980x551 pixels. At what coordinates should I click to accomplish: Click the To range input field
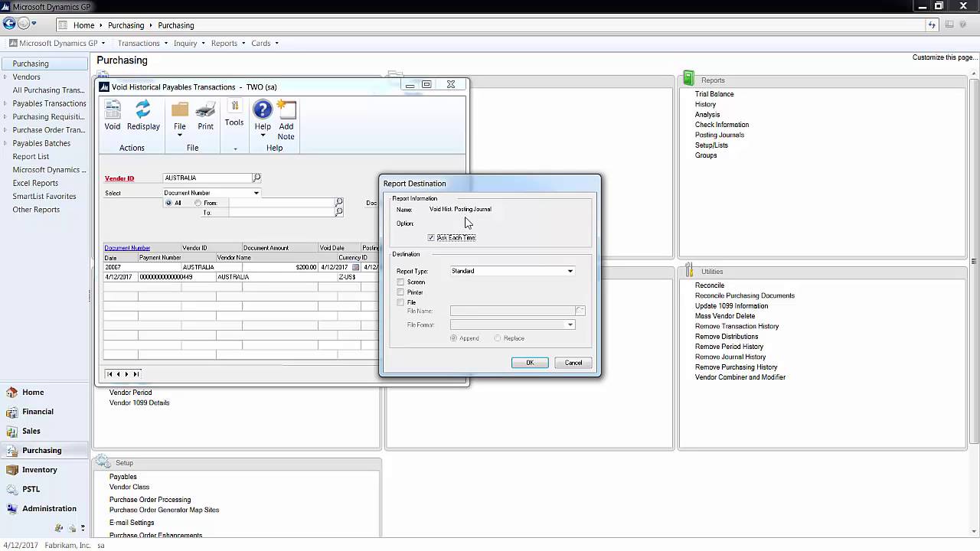pos(282,212)
